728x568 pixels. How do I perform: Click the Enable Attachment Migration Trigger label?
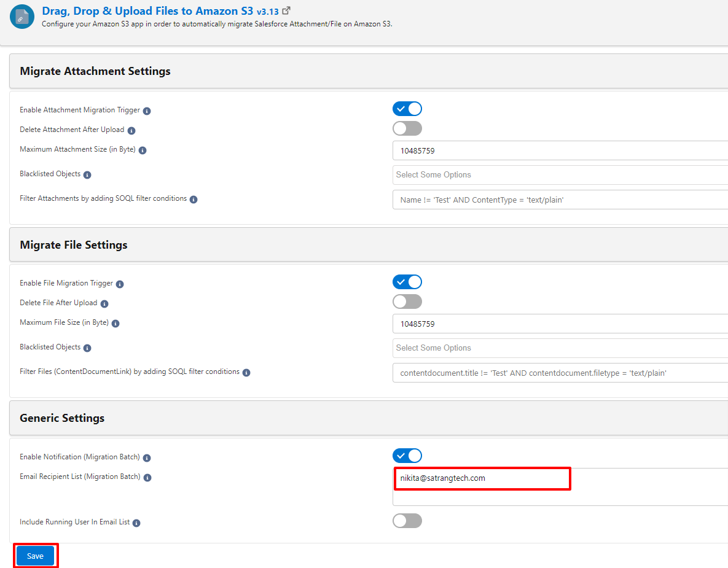pyautogui.click(x=80, y=110)
